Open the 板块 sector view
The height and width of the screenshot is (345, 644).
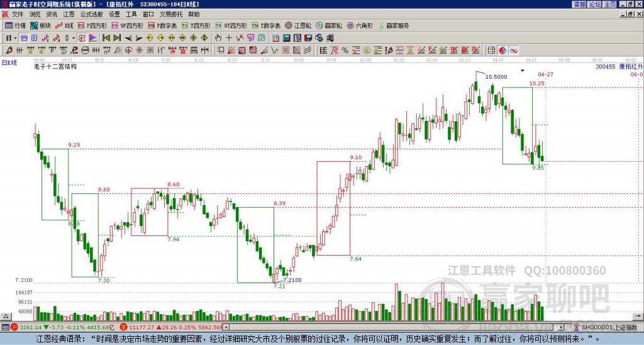[x=41, y=25]
